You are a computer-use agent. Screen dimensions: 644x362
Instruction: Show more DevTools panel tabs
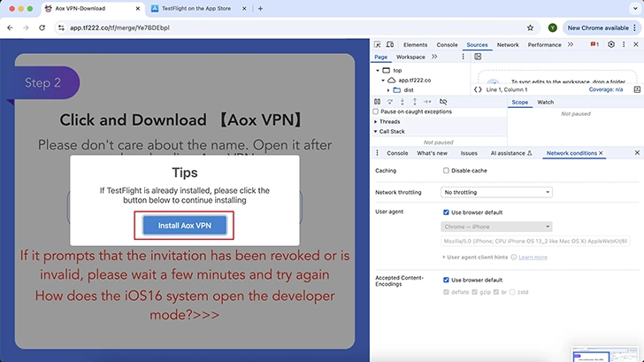point(571,44)
